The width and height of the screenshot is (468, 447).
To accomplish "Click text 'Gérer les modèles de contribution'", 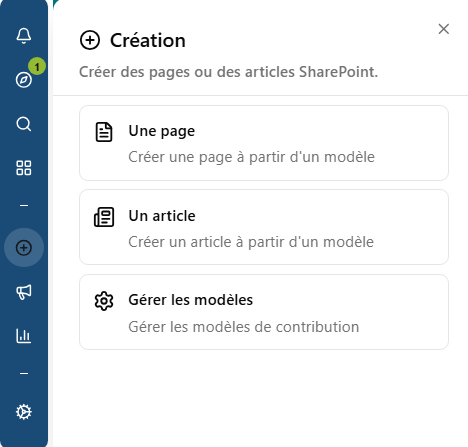I will (244, 327).
